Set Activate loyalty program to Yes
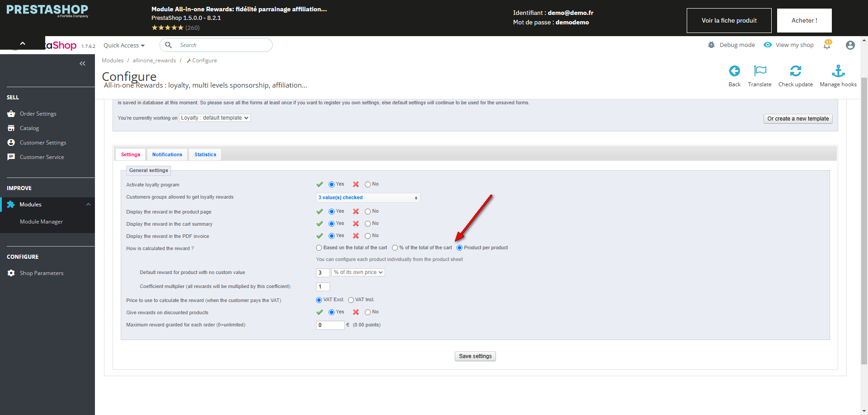 coord(331,184)
